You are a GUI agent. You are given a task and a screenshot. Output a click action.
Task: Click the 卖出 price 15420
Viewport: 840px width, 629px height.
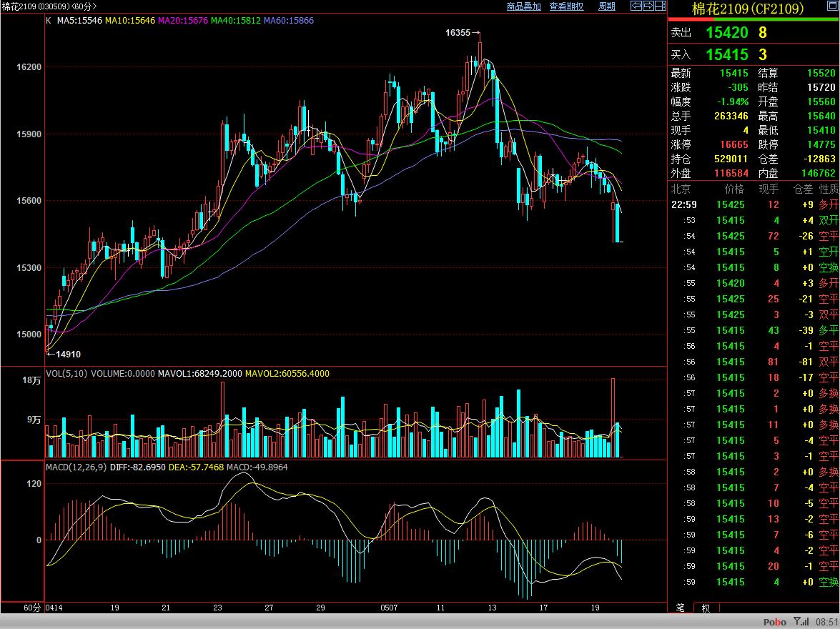[x=726, y=32]
